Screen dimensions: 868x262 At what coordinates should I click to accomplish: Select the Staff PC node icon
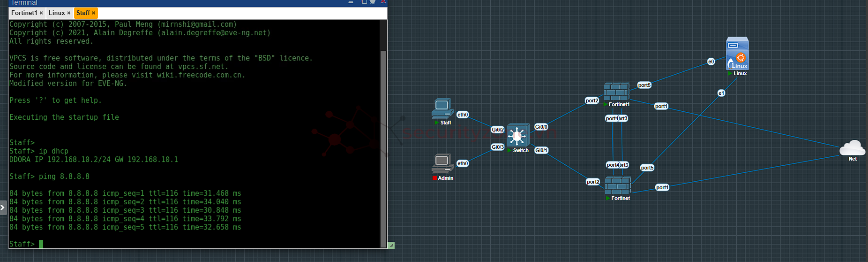click(x=442, y=108)
